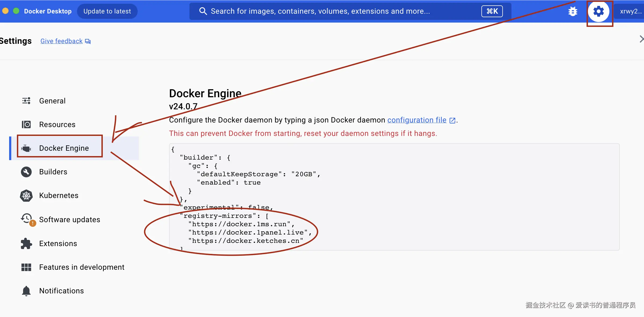Screen dimensions: 644x317
Task: Open settings with the gear icon
Action: pyautogui.click(x=598, y=11)
